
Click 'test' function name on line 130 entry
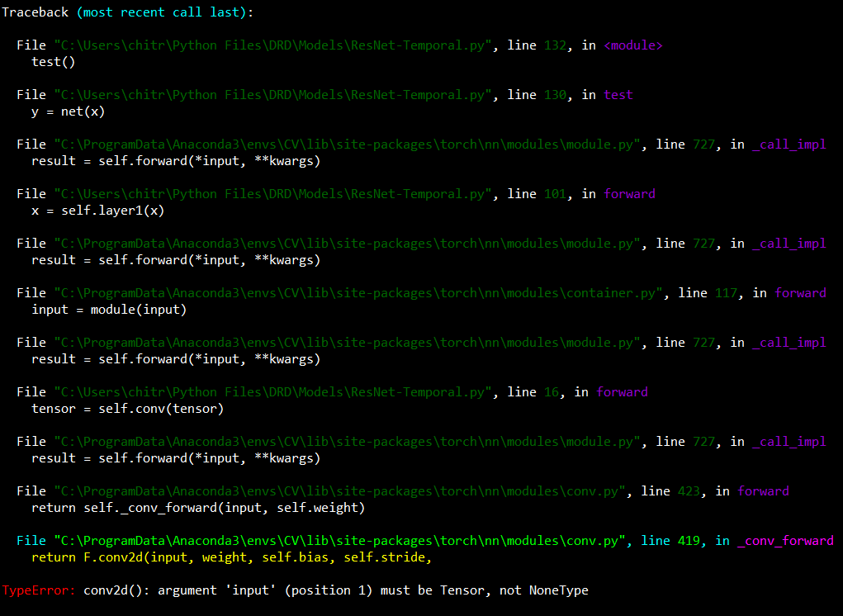(618, 95)
